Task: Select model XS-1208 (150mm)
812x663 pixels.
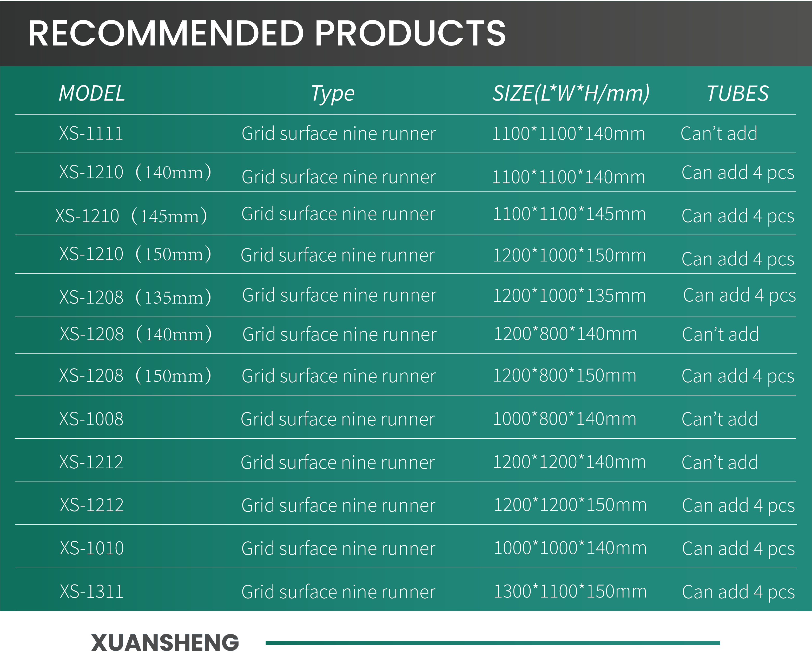Action: click(x=135, y=376)
